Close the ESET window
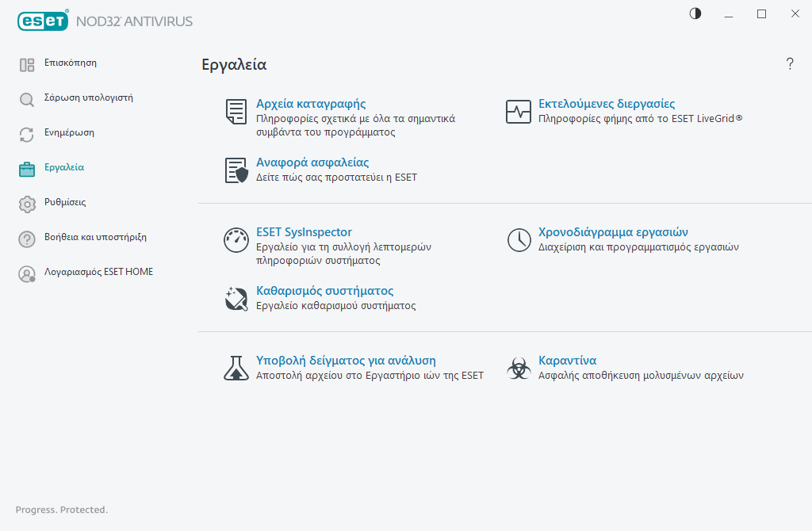 pyautogui.click(x=795, y=14)
